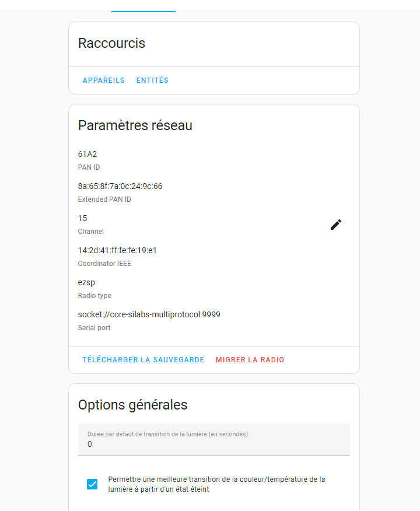Click the pencil icon to edit the channel
Screen dimensions: 420x511
click(x=336, y=225)
